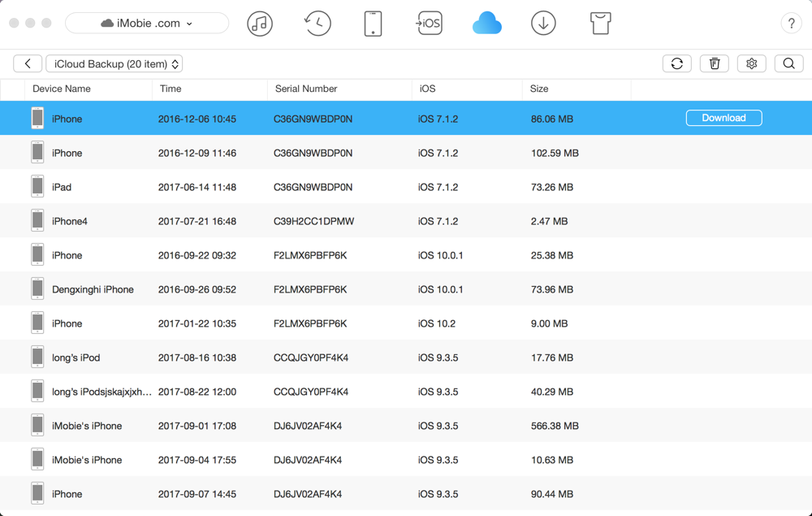Go back using the left arrow button

[28, 63]
